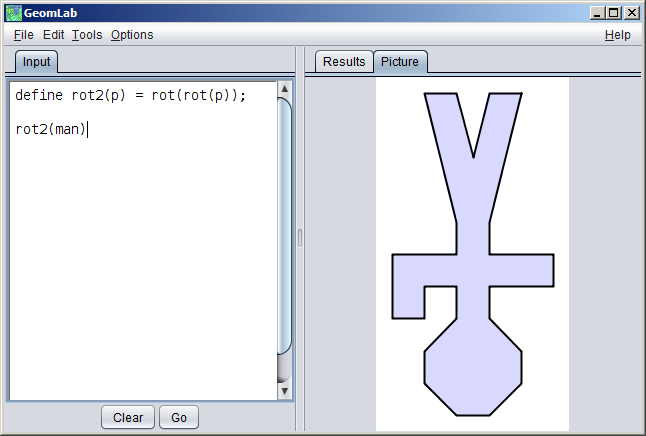Switch to the Results tab
The width and height of the screenshot is (646, 436).
(344, 62)
